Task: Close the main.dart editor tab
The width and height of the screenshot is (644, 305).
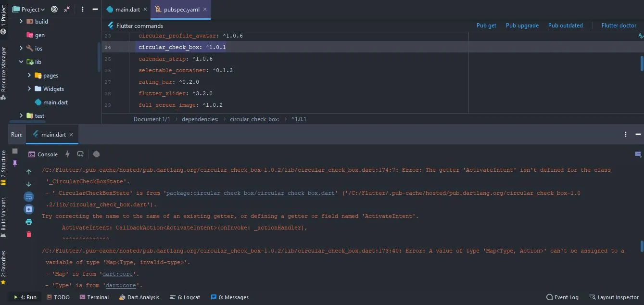Action: [x=145, y=9]
